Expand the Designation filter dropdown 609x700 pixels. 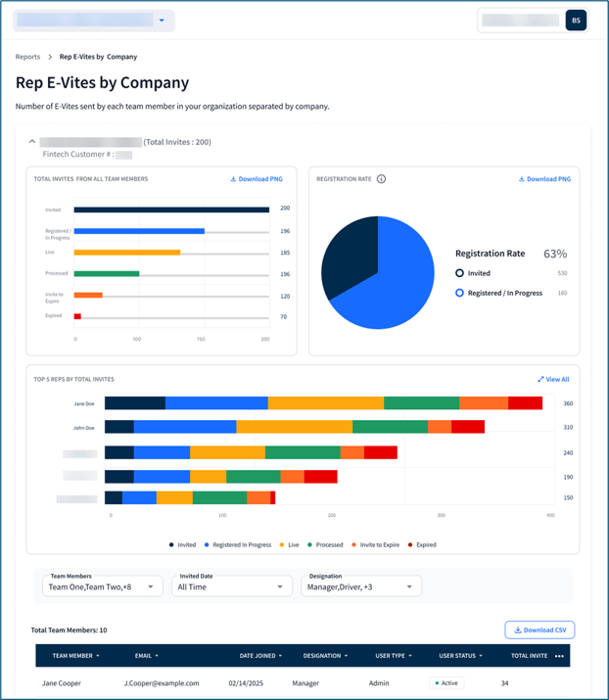click(361, 586)
